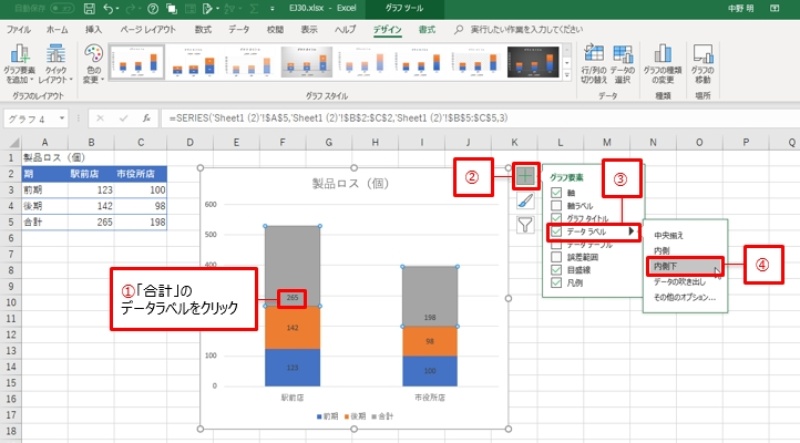
Task: Open the Name Box dropdown arrow
Action: [x=77, y=118]
